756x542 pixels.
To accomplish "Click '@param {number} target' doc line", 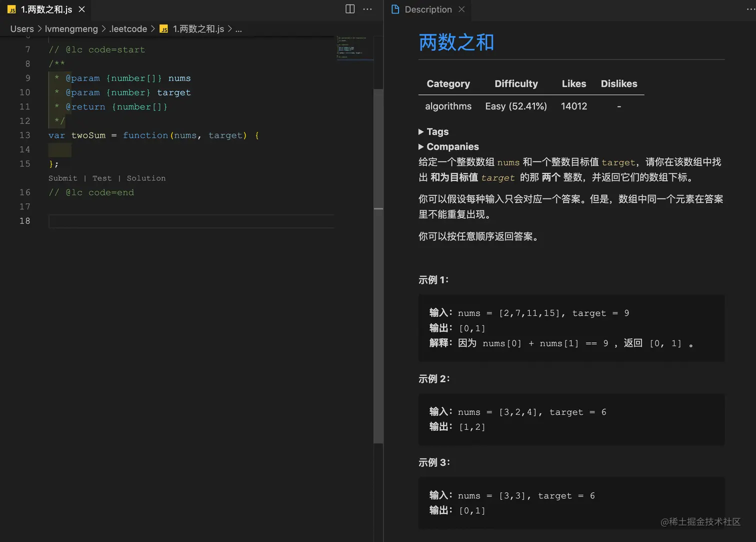I will (122, 93).
